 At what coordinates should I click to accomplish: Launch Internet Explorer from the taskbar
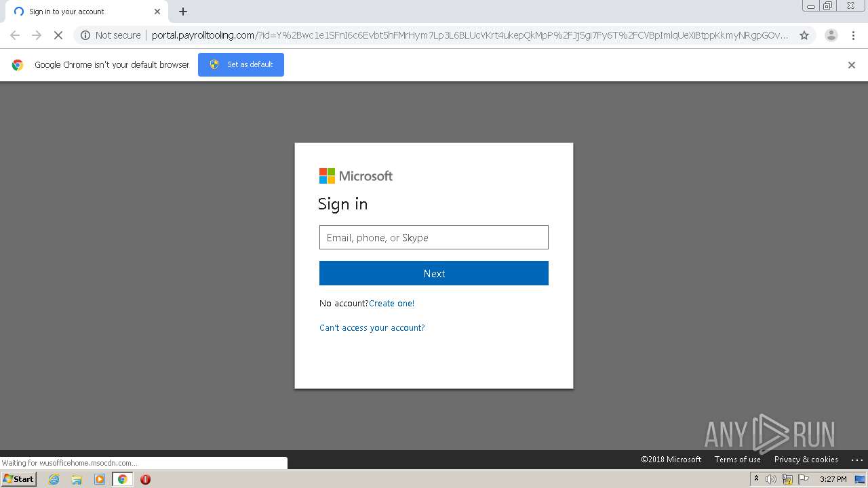click(54, 479)
